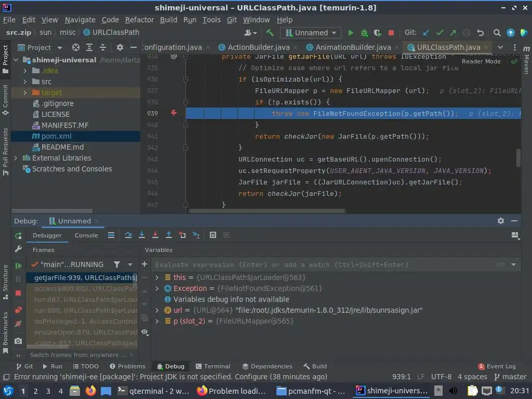Screen dimensions: 532x399
Task: Get thread dump camera icon
Action: coord(18,341)
